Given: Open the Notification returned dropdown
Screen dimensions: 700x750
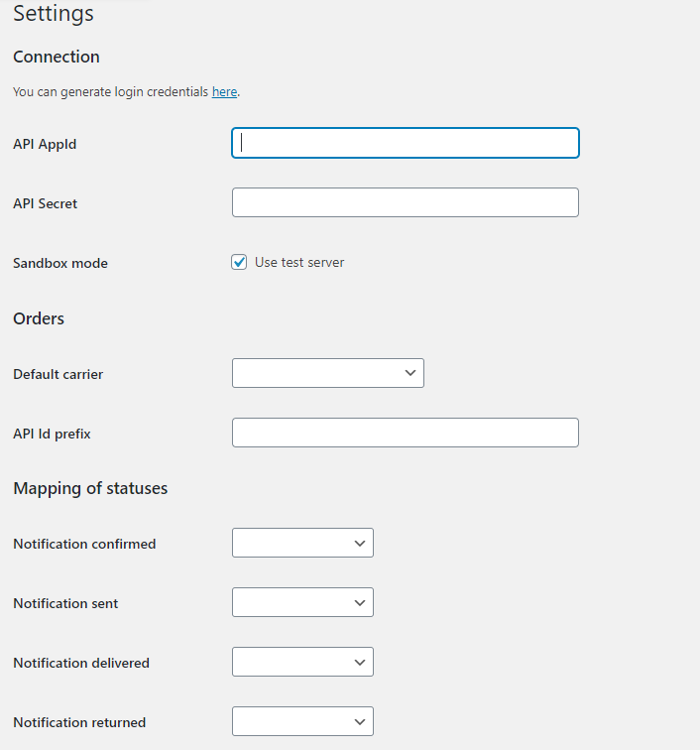Looking at the screenshot, I should coord(302,721).
